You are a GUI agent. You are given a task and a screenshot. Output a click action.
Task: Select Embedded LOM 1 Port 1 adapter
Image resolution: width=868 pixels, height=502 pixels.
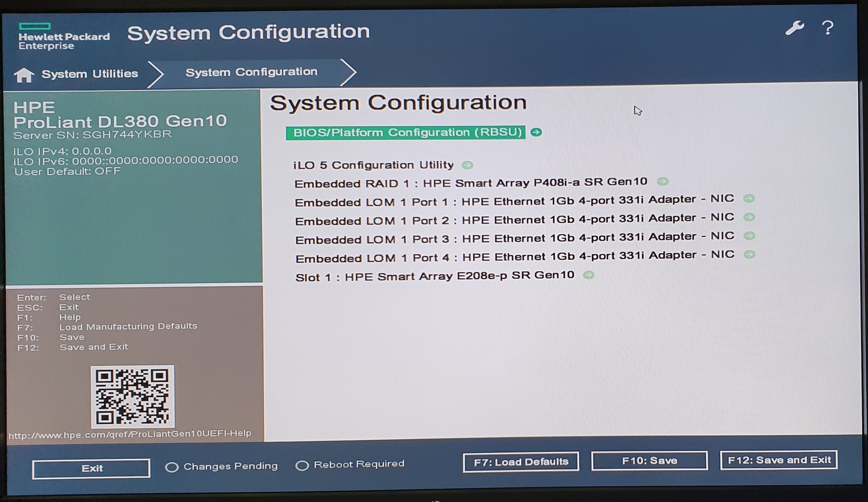(x=514, y=200)
